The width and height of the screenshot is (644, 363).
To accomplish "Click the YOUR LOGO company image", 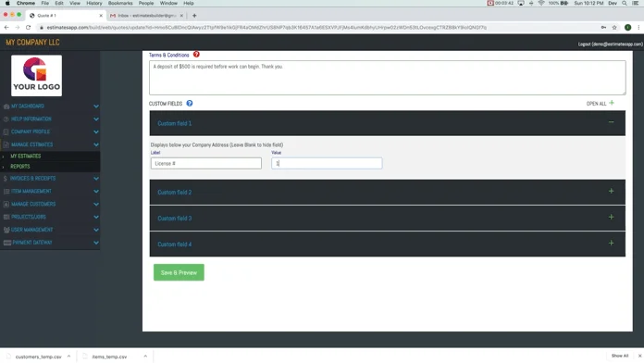I will 37,76.
